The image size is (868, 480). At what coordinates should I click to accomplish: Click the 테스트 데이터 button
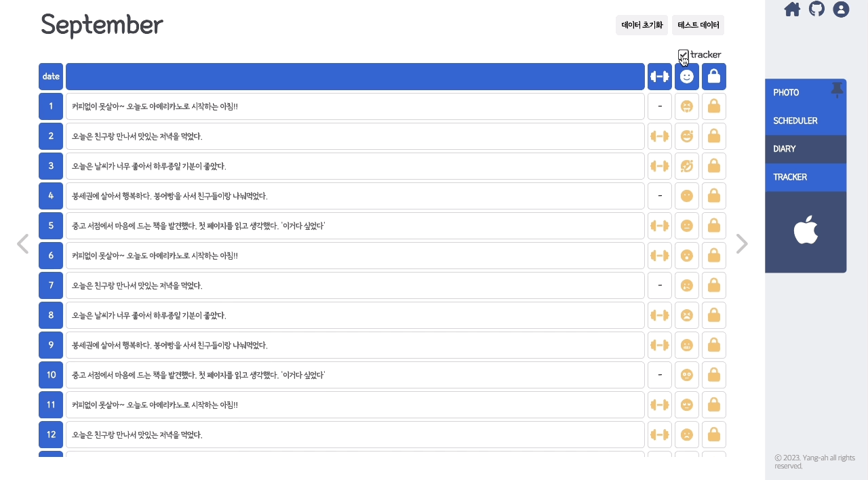(698, 25)
